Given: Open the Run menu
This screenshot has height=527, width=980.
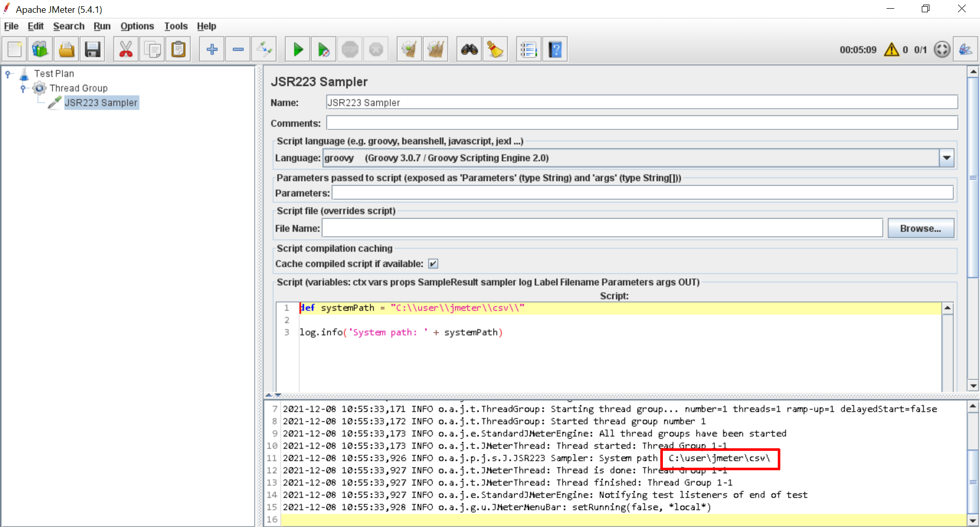Looking at the screenshot, I should pos(102,26).
